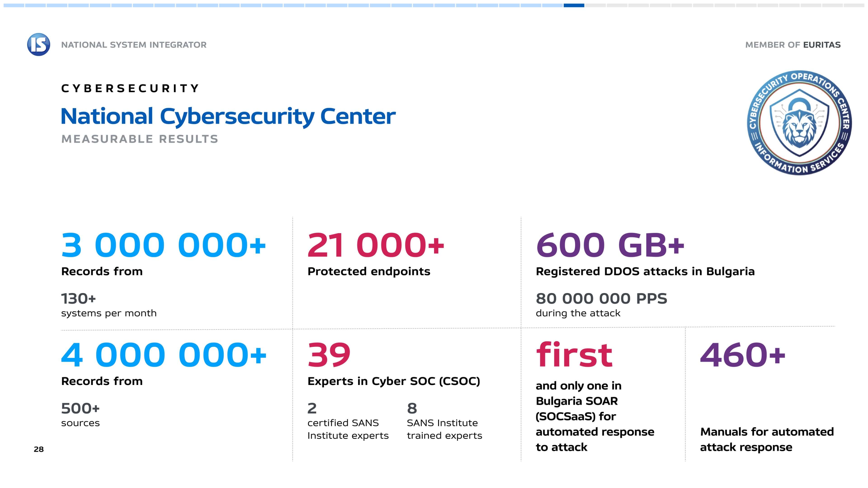This screenshot has width=868, height=488.
Task: Click the 460+ manuals figure
Action: 743,355
